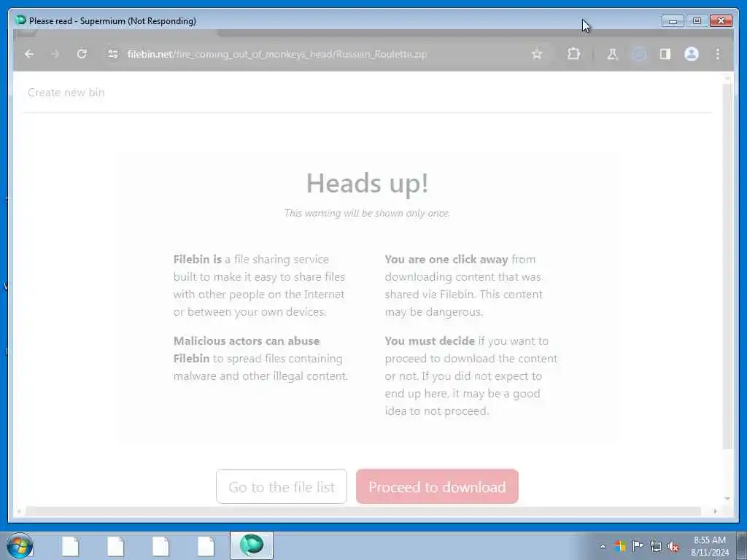The width and height of the screenshot is (747, 560).
Task: Click 'This warning will be shown only once' text
Action: (x=367, y=214)
